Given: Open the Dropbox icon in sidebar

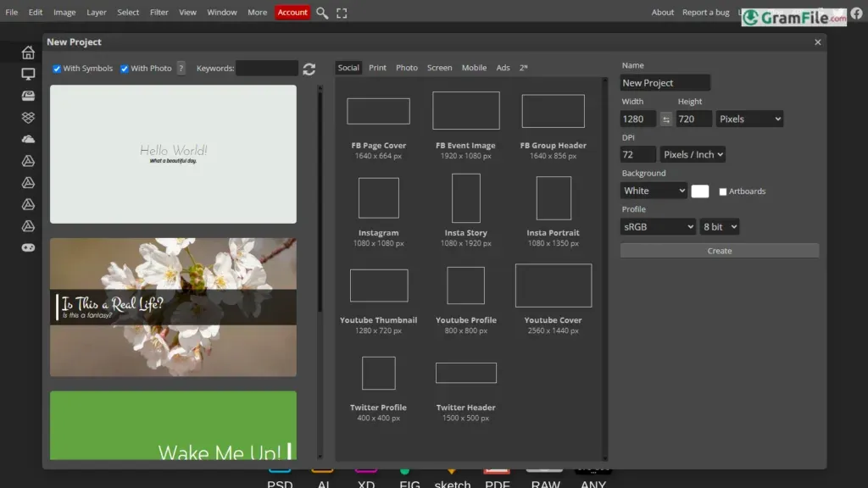Looking at the screenshot, I should pos(28,117).
